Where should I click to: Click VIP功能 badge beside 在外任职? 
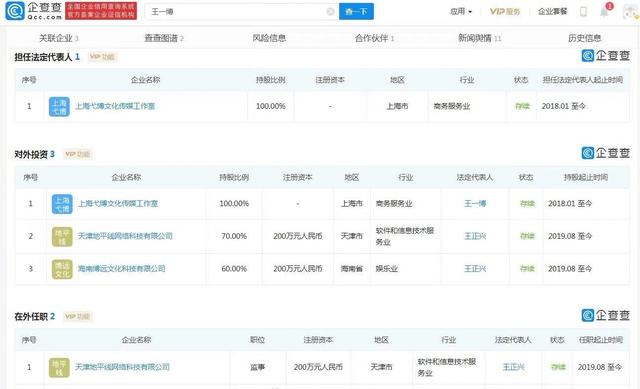(x=78, y=316)
